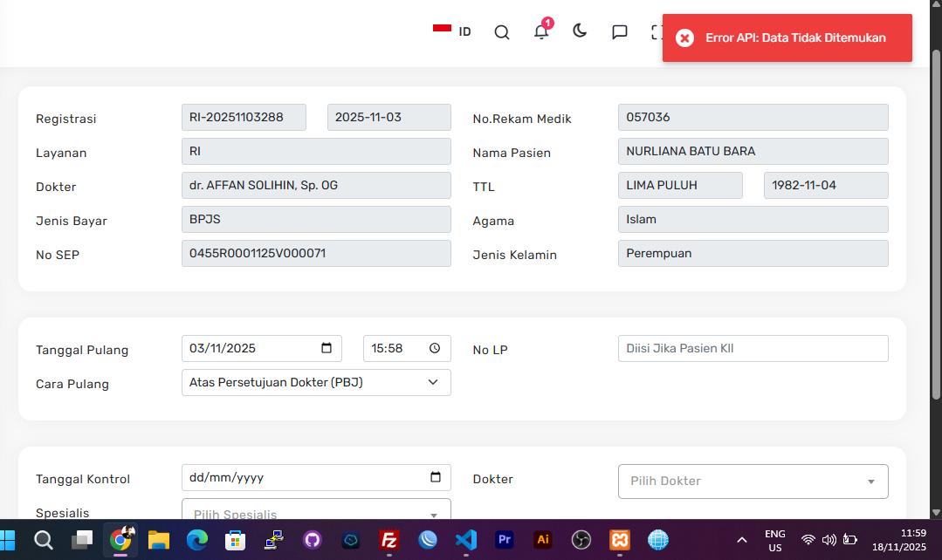This screenshot has width=942, height=560.
Task: Open the clock picker on the 15:58 time field
Action: pyautogui.click(x=435, y=348)
